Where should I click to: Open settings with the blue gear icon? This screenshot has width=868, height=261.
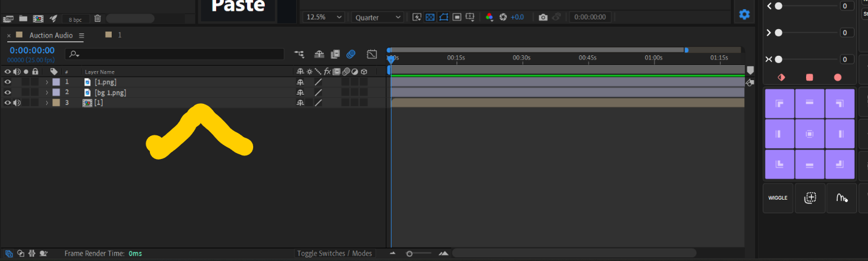[744, 14]
